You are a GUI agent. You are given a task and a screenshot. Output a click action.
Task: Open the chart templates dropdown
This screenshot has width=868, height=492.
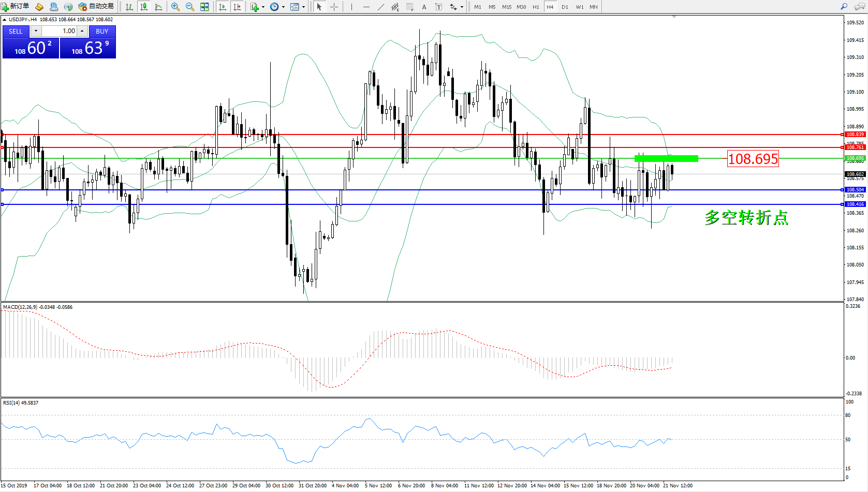click(x=303, y=7)
